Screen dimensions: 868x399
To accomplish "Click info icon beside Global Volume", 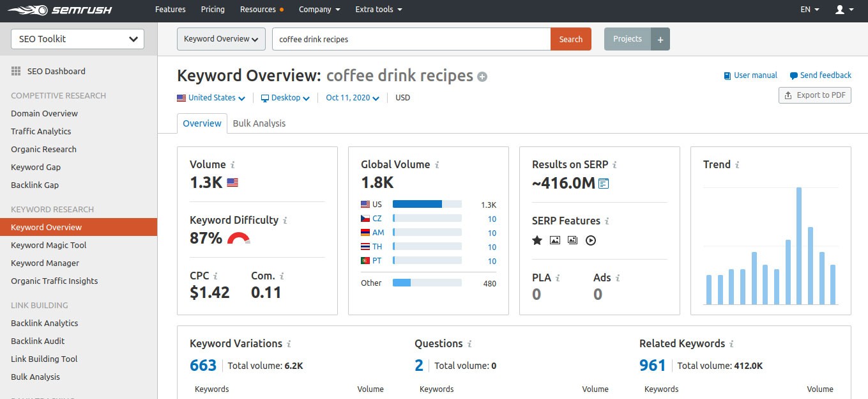I will click(x=437, y=165).
